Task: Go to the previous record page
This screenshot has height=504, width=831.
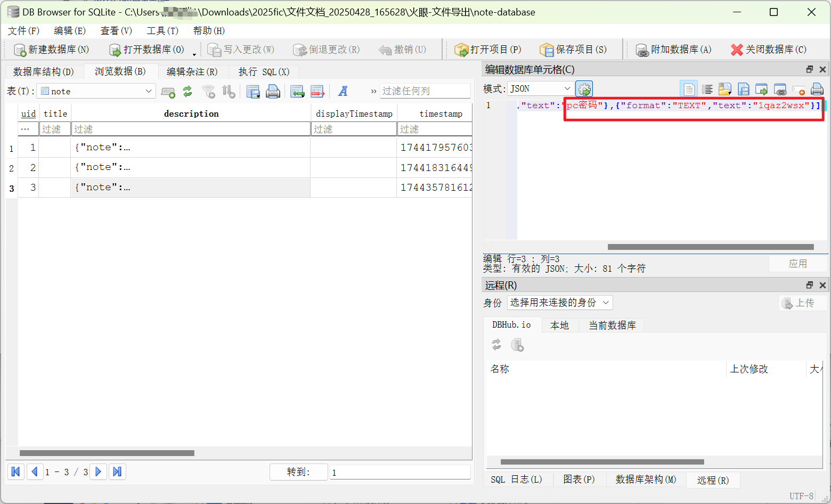Action: pos(35,472)
